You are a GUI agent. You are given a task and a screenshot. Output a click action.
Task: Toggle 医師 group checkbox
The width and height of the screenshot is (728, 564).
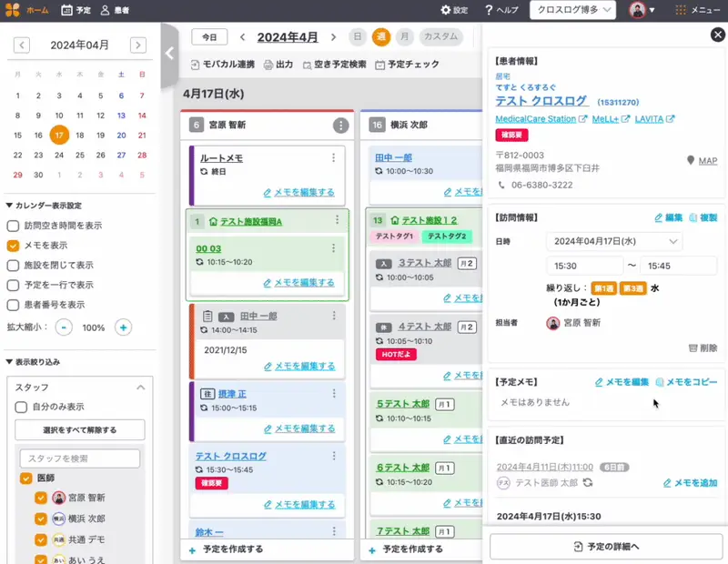pos(26,478)
